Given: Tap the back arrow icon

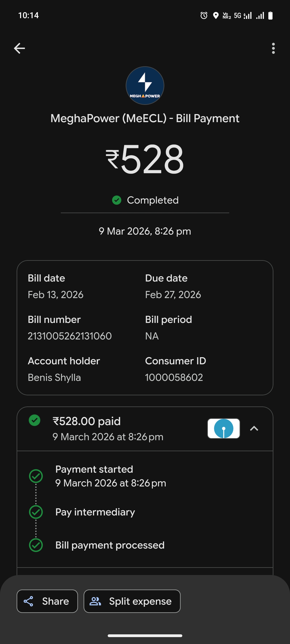Looking at the screenshot, I should (19, 48).
